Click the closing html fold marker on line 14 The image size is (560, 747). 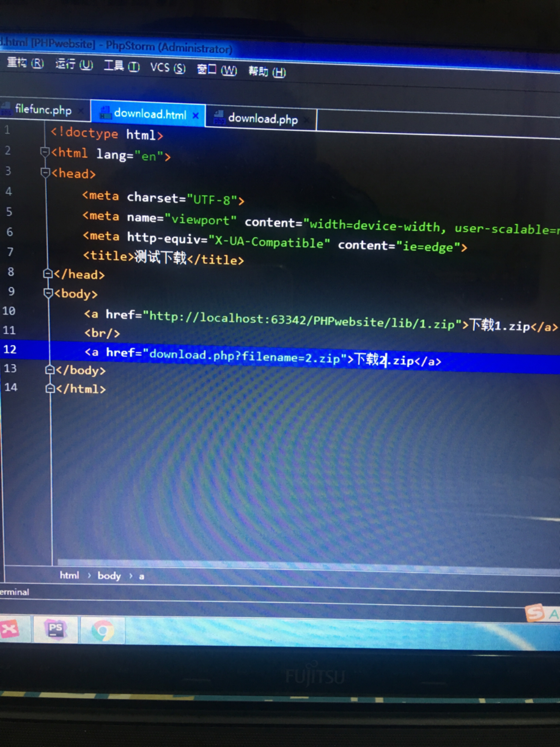[50, 388]
